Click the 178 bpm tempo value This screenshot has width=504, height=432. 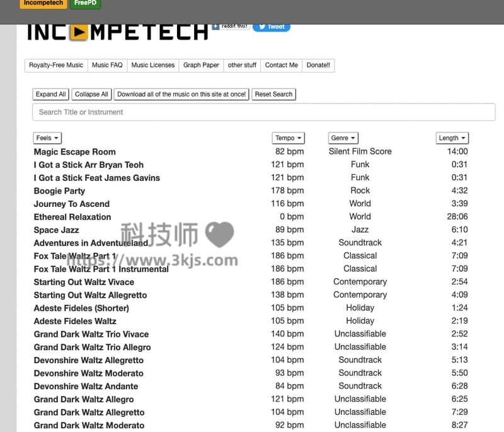(x=287, y=190)
